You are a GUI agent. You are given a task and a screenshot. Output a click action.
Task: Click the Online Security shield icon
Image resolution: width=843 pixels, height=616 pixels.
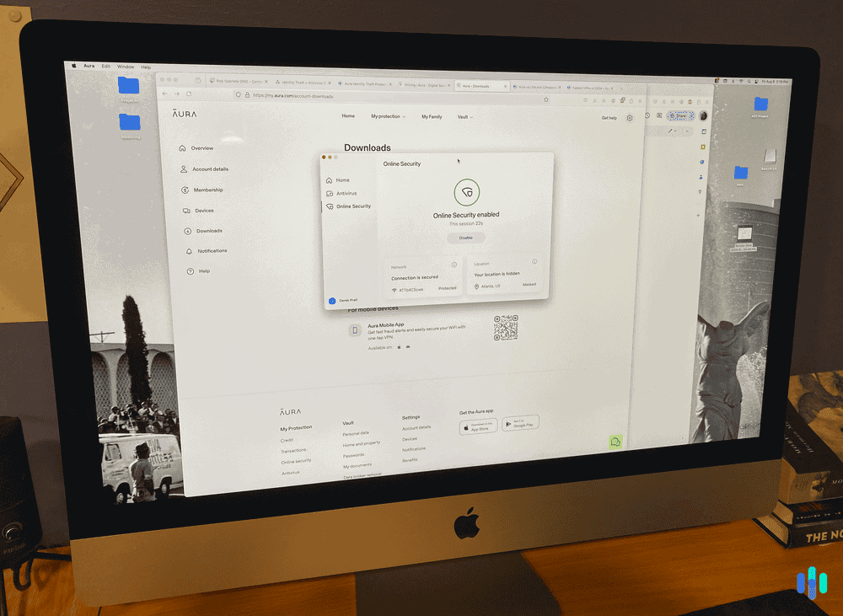tap(466, 192)
